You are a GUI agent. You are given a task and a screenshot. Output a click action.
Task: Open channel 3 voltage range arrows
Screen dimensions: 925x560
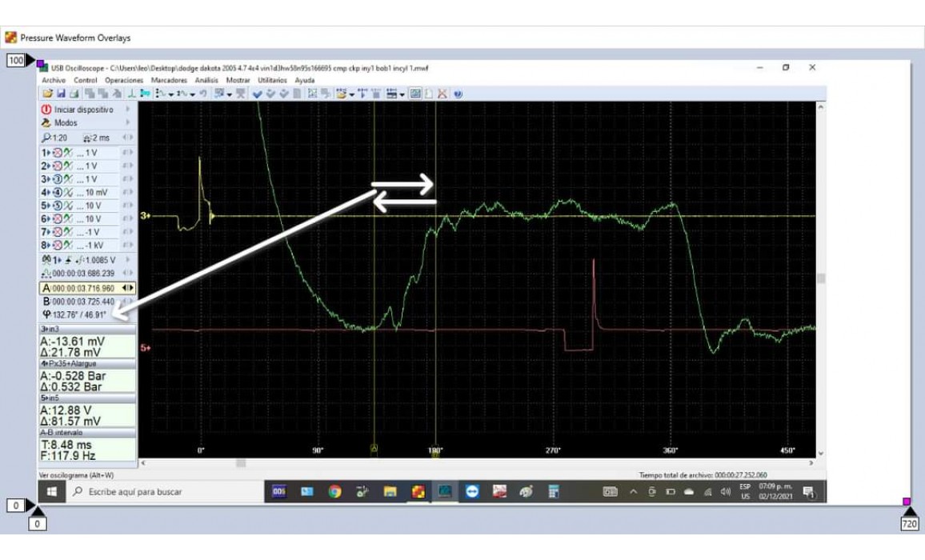tap(128, 179)
